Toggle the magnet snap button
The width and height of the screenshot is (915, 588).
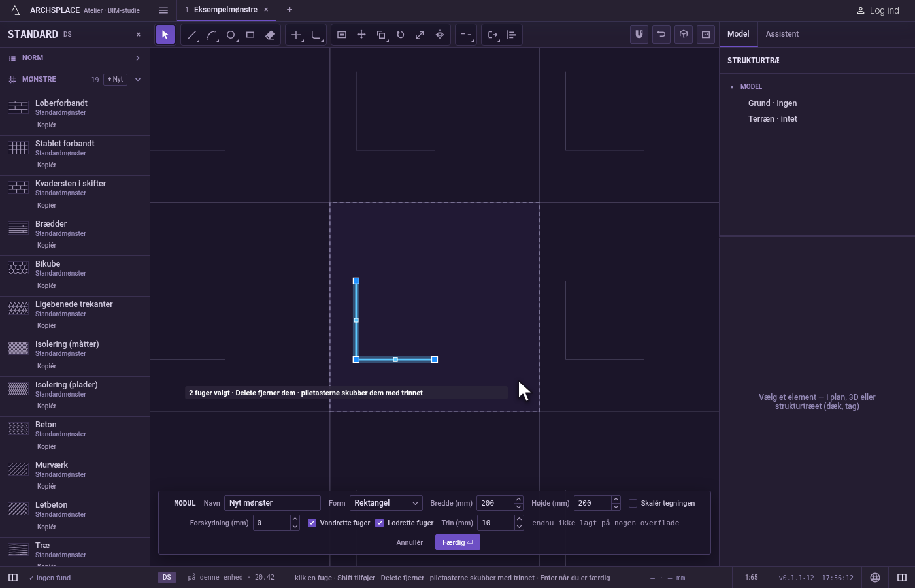(639, 34)
